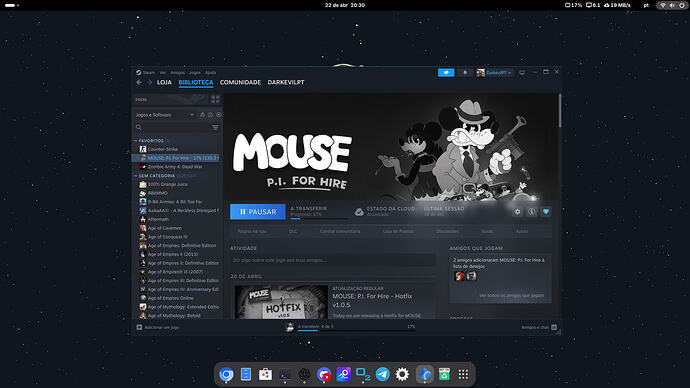Open the advanced filter icon beside search

tap(215, 127)
